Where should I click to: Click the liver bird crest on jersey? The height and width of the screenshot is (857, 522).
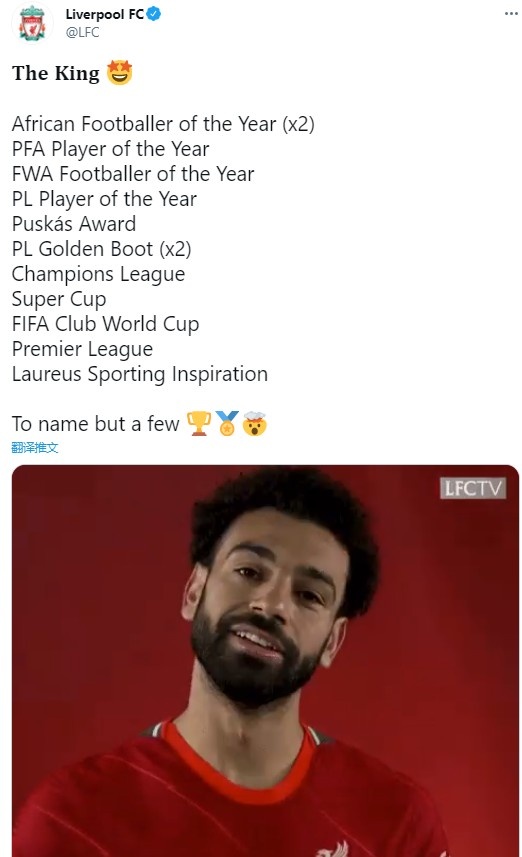(x=332, y=848)
